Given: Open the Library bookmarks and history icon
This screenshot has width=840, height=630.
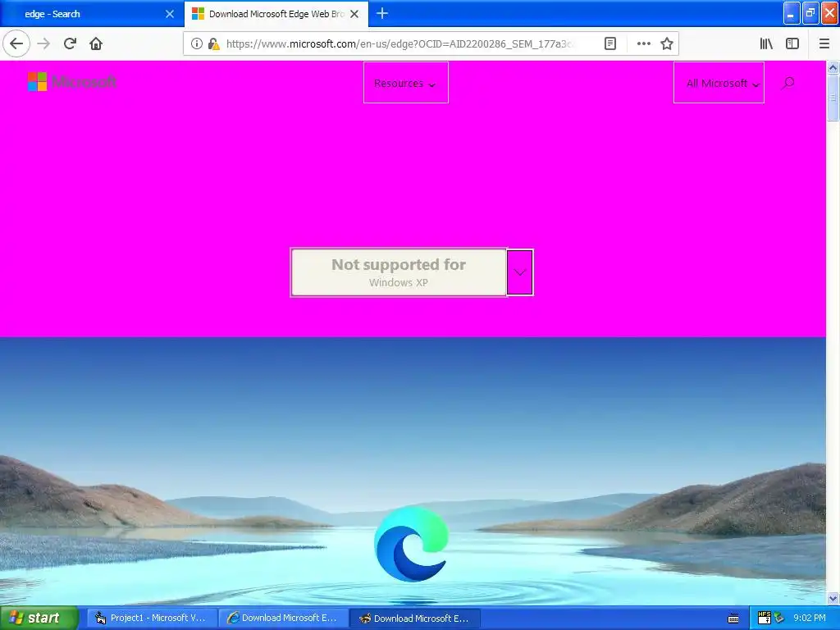Looking at the screenshot, I should click(766, 44).
